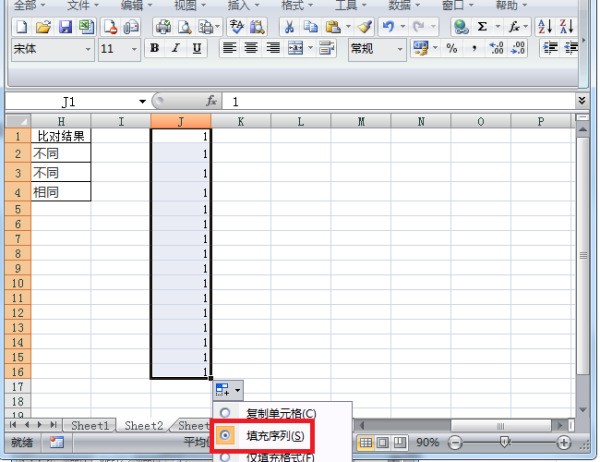This screenshot has width=600, height=462.
Task: Open the 数据 menu
Action: [404, 5]
